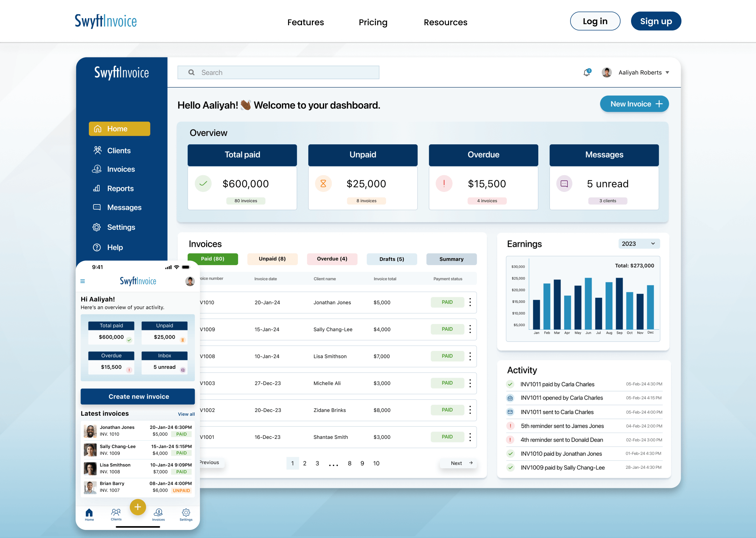Expand the Aaliyah Roberts account dropdown arrow
756x538 pixels.
667,73
